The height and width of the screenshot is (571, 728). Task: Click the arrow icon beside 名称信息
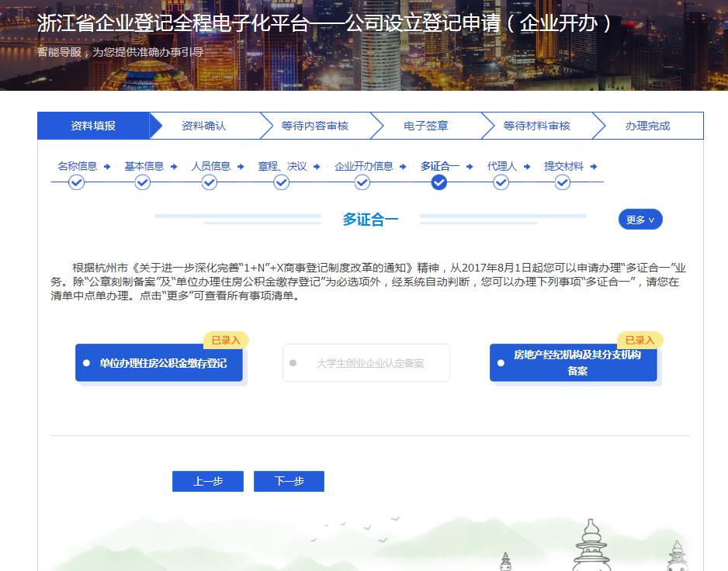tap(108, 165)
